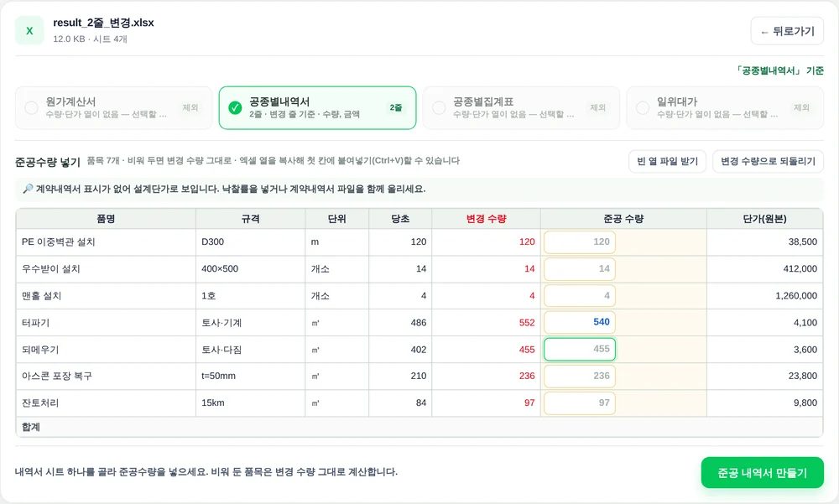
Task: Click 준공 수량 input for 아스콘 포장 복구
Action: [x=580, y=376]
